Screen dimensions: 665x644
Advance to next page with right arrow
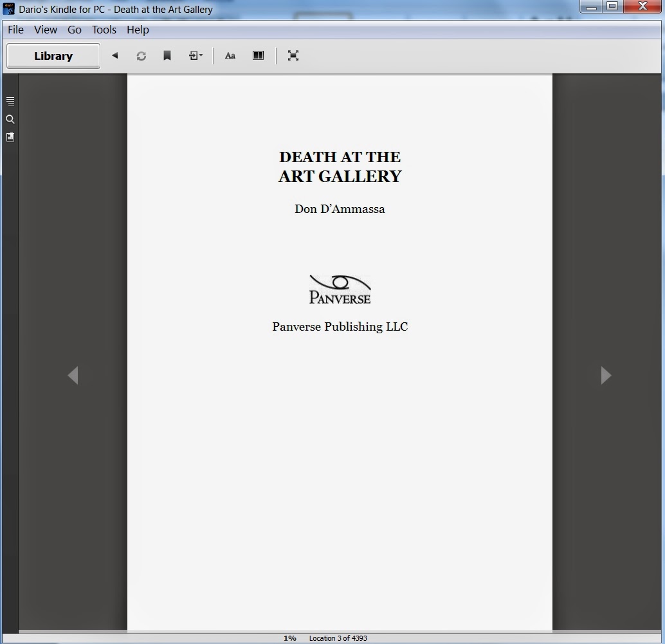[x=605, y=375]
